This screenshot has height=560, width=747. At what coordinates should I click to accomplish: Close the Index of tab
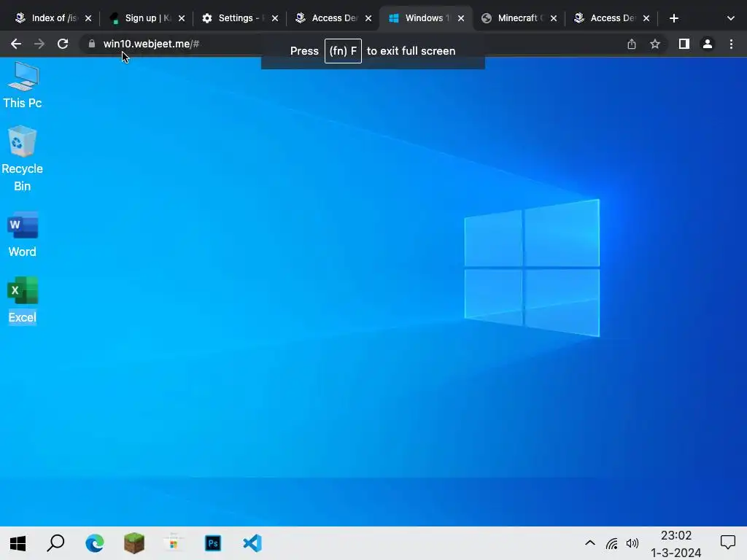(88, 18)
